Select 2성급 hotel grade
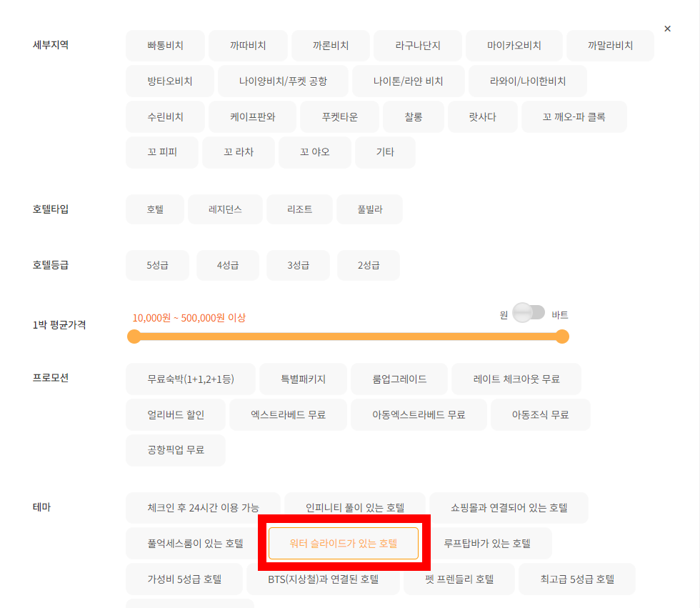 (x=369, y=266)
